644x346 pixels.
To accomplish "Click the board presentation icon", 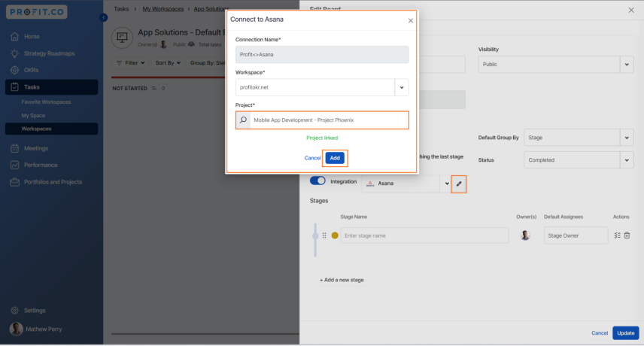I will pos(122,38).
